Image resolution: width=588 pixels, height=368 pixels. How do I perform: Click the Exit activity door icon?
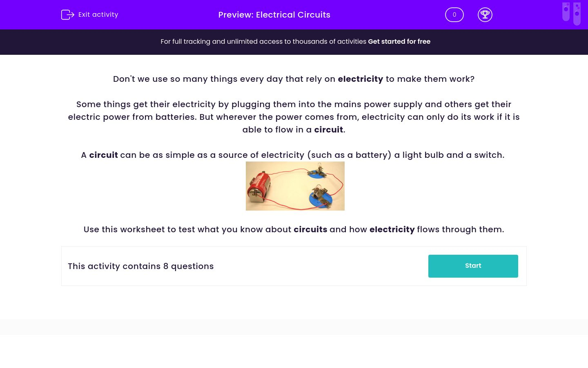(67, 15)
